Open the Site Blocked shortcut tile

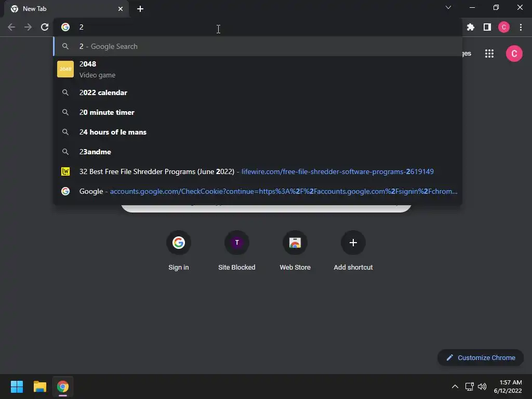point(237,250)
